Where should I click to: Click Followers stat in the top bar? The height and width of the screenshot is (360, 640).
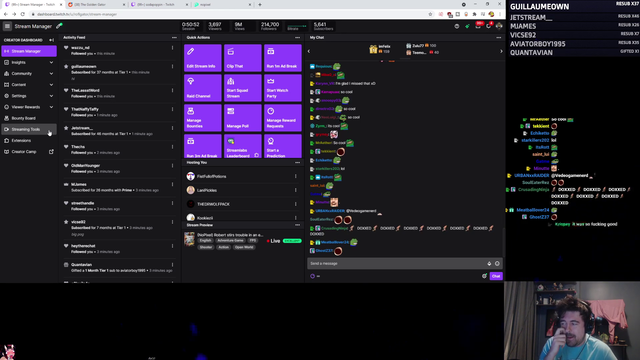[270, 26]
